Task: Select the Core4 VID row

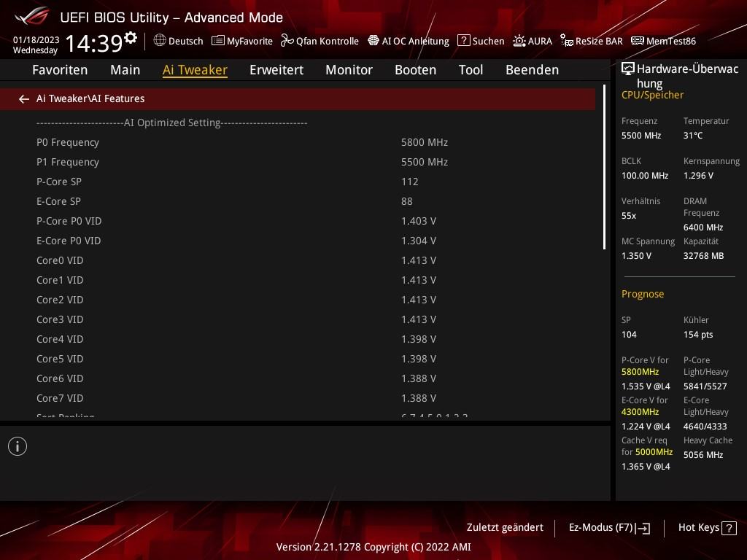Action: [x=298, y=339]
